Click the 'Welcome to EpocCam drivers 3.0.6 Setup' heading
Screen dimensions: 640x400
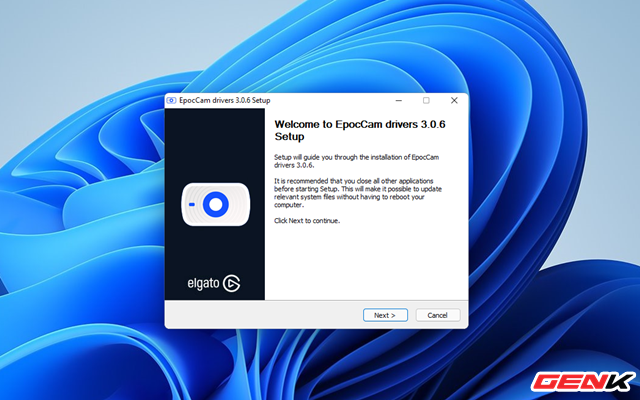tap(360, 130)
